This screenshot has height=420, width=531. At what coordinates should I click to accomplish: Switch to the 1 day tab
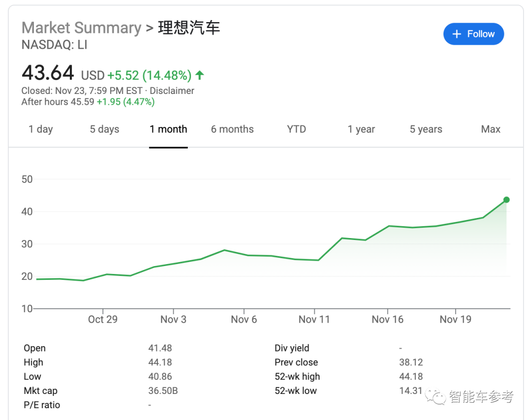click(x=41, y=129)
